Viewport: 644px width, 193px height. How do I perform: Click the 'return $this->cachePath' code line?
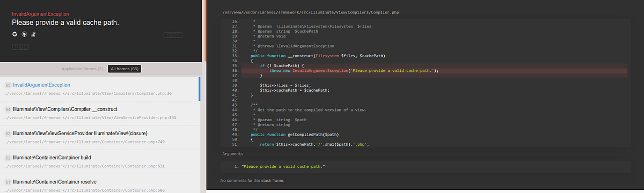314,144
